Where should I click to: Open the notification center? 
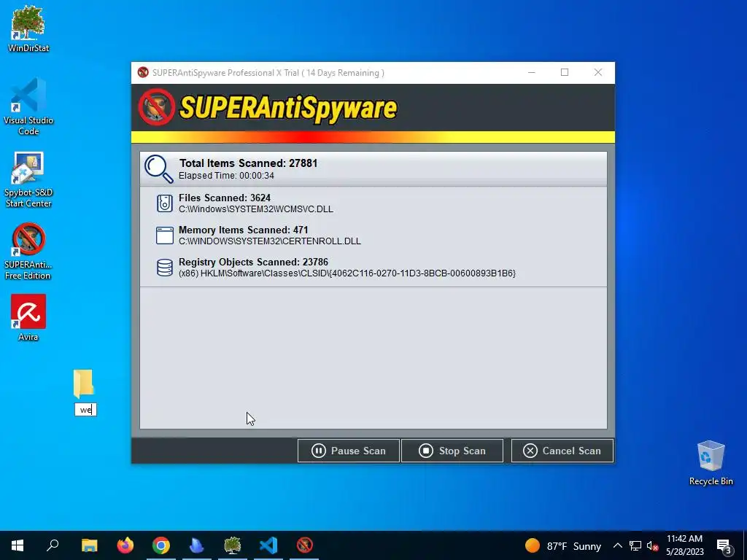tap(724, 545)
